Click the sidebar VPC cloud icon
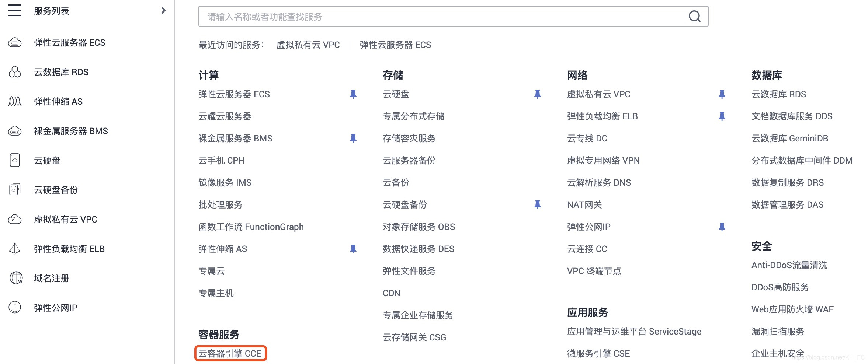Viewport: 868px width, 364px height. click(x=15, y=219)
